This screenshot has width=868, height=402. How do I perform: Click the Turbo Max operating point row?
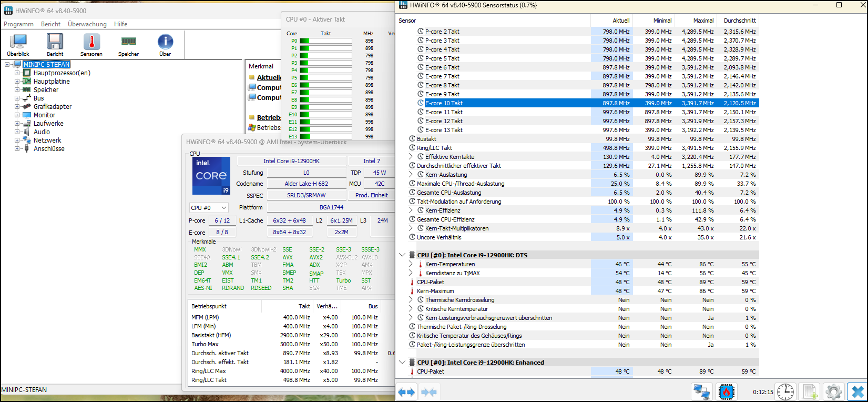pos(291,344)
